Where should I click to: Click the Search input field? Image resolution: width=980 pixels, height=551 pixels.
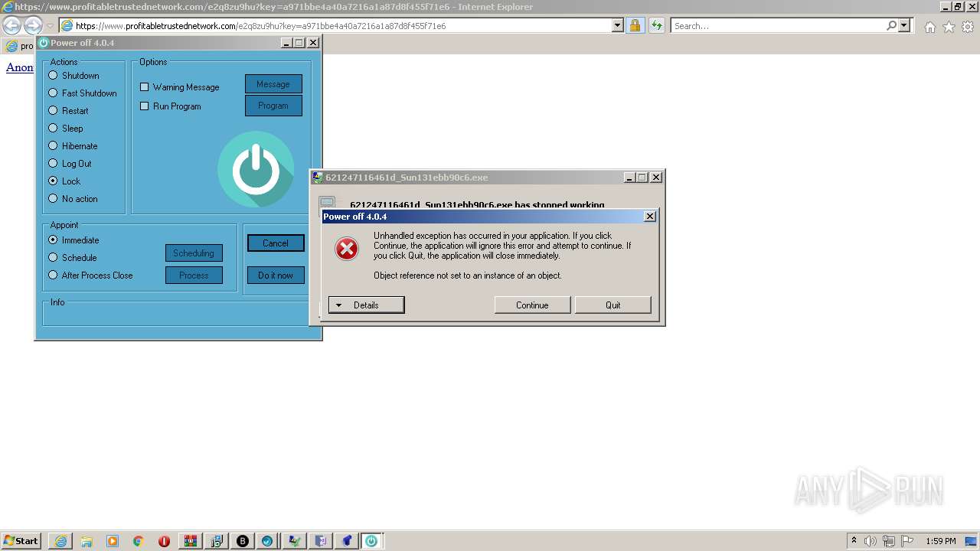(778, 25)
